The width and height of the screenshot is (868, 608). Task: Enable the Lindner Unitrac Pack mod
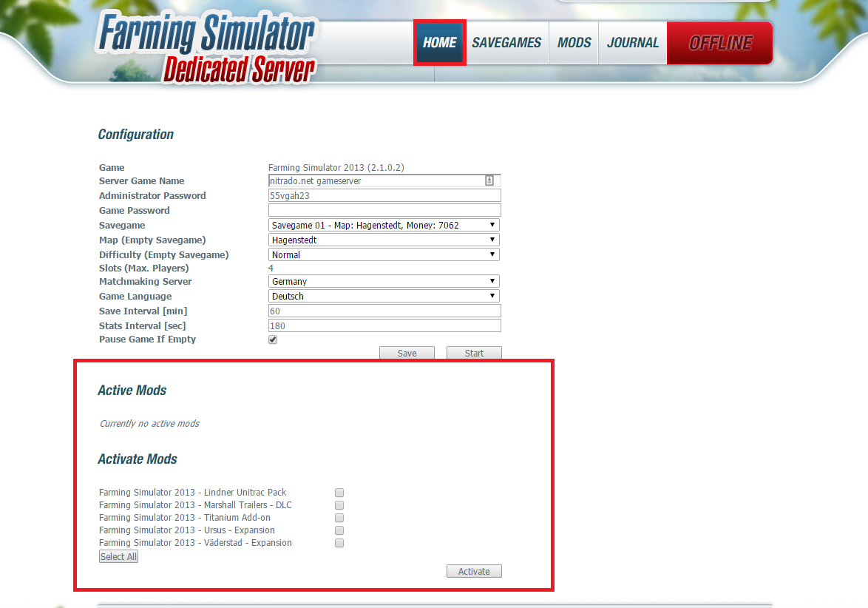339,492
